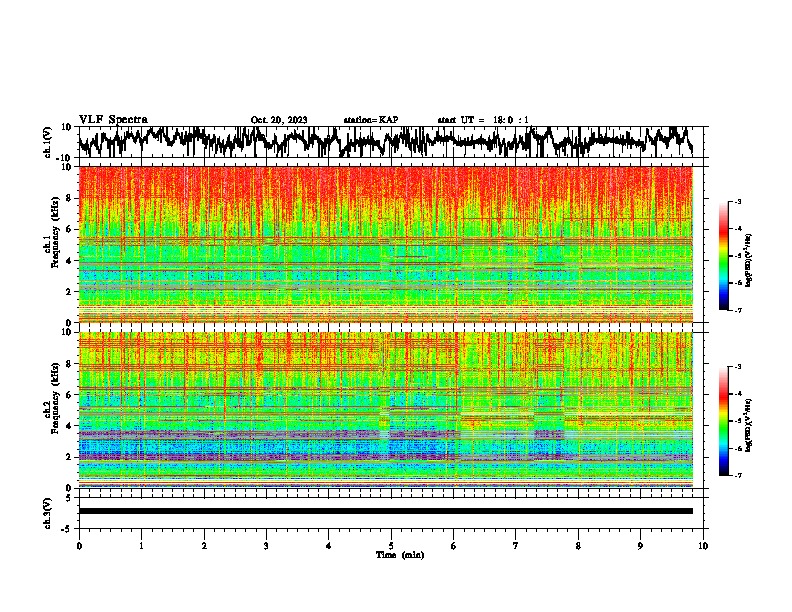This screenshot has height=612, width=792.
Task: Click the "4" kHz tick on ch.1 frequency axis
Action: click(70, 261)
